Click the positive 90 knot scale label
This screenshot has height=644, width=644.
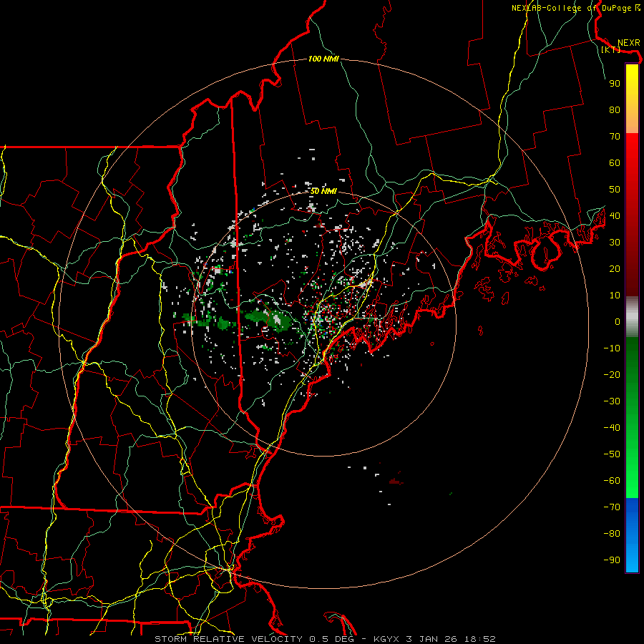(x=615, y=84)
